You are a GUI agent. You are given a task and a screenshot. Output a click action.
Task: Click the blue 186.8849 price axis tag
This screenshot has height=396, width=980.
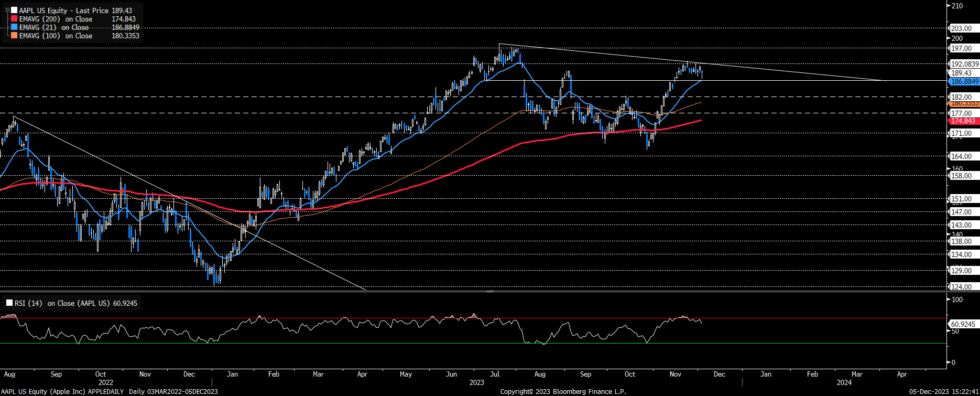(965, 82)
